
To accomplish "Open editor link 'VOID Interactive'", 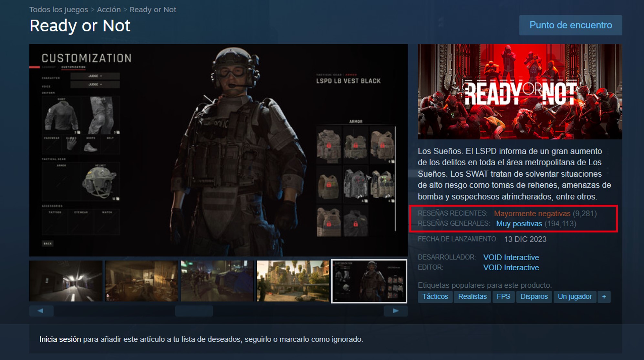I will [x=511, y=267].
